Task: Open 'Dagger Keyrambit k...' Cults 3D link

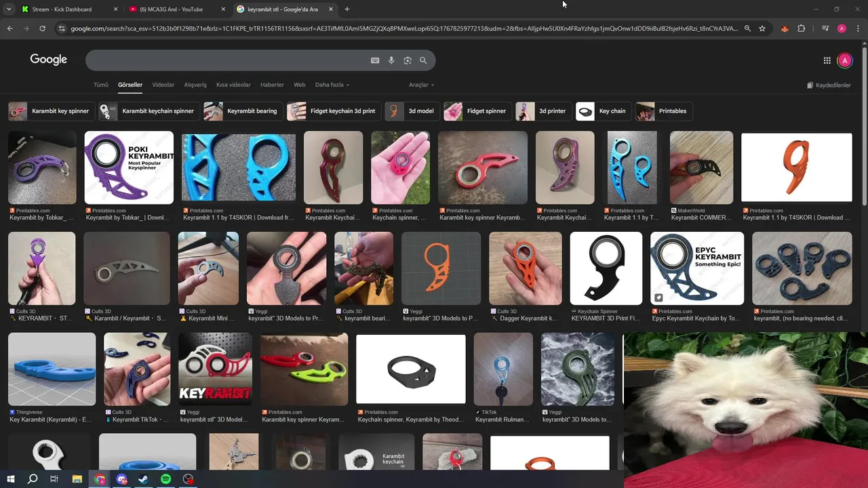Action: pos(524,318)
